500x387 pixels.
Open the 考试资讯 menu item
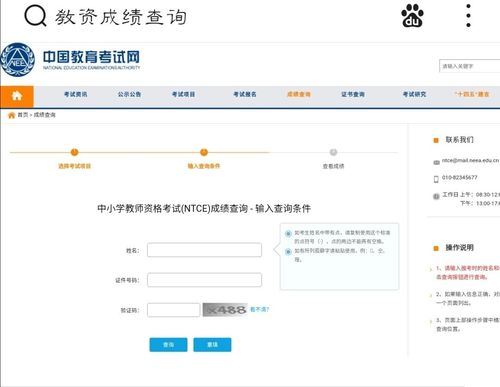pos(76,94)
